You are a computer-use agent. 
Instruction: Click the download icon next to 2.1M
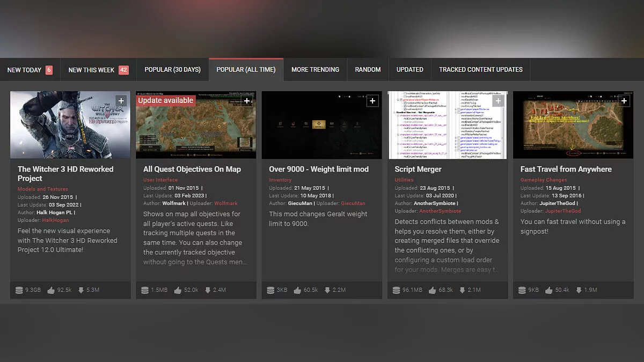(462, 290)
